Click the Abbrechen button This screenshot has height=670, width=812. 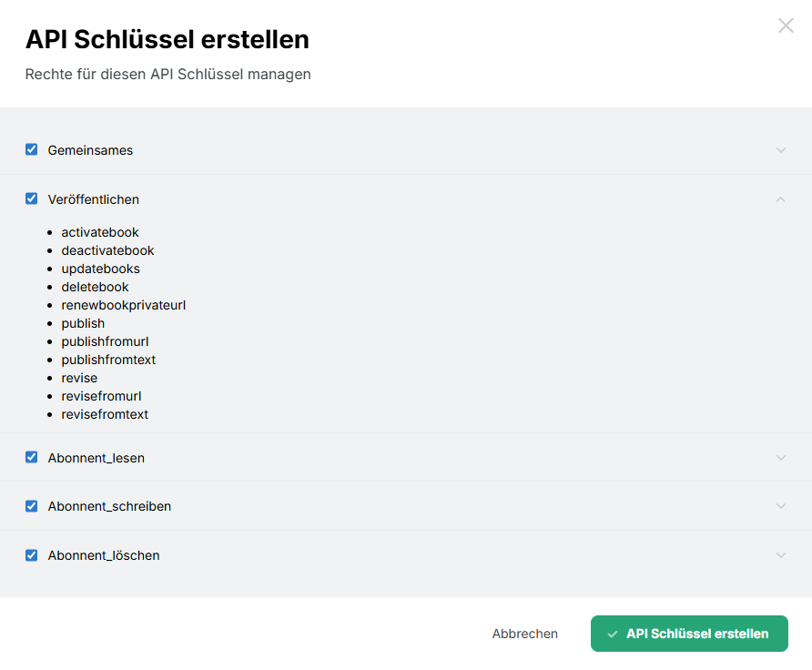[524, 634]
